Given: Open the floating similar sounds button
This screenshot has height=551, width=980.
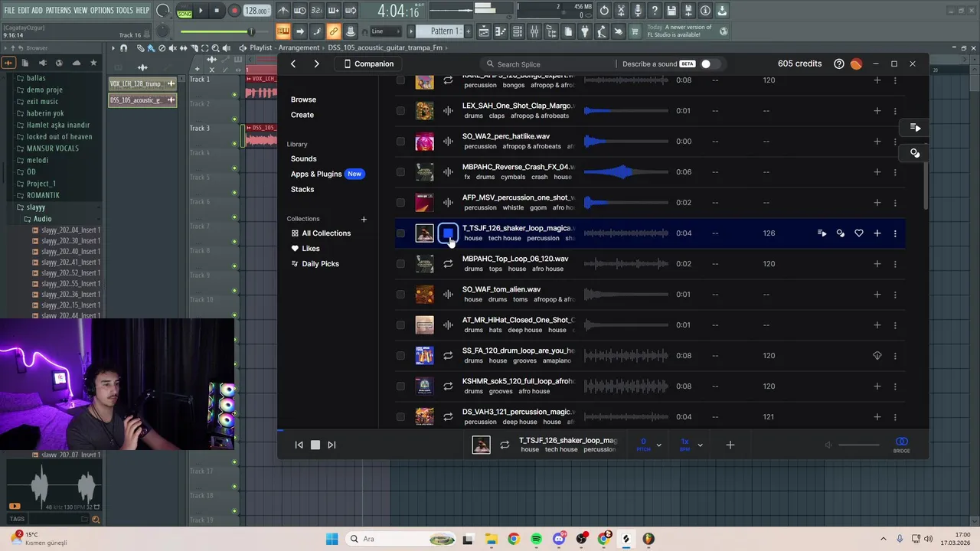Looking at the screenshot, I should (x=915, y=153).
